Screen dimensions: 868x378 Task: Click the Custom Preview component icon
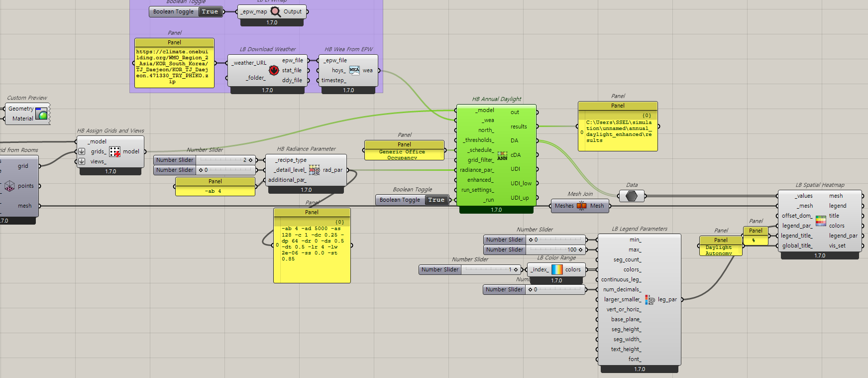[42, 114]
